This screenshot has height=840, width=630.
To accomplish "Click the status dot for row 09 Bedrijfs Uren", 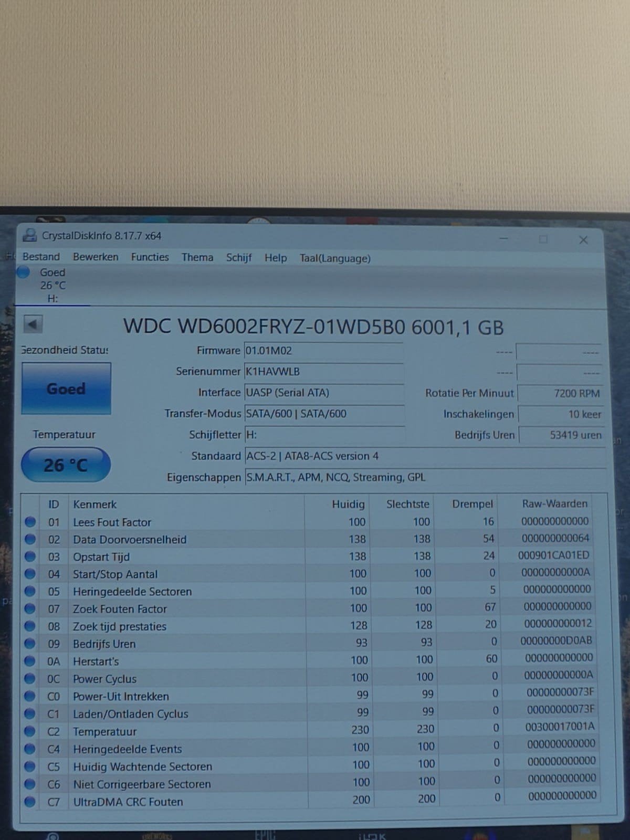I will coord(30,643).
